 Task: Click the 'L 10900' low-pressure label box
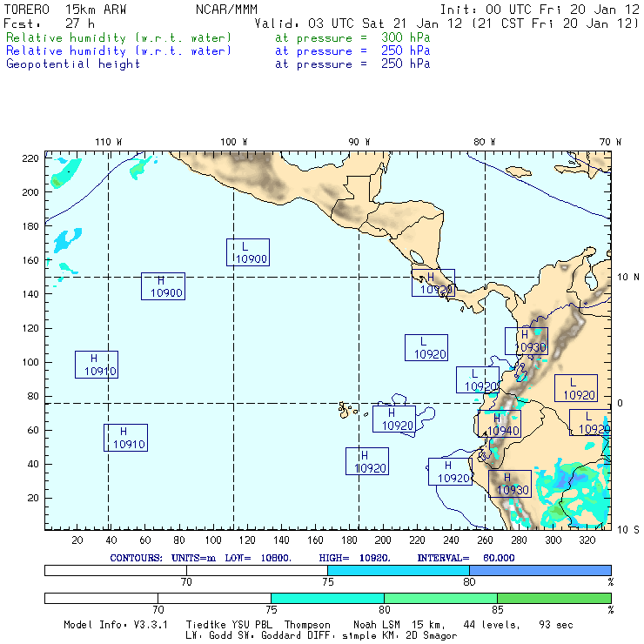[x=248, y=252]
